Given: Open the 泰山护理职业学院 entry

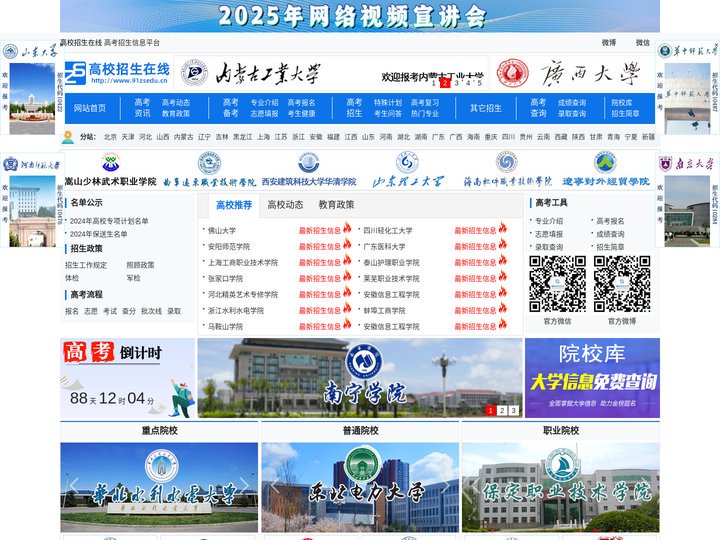Looking at the screenshot, I should pyautogui.click(x=391, y=263).
